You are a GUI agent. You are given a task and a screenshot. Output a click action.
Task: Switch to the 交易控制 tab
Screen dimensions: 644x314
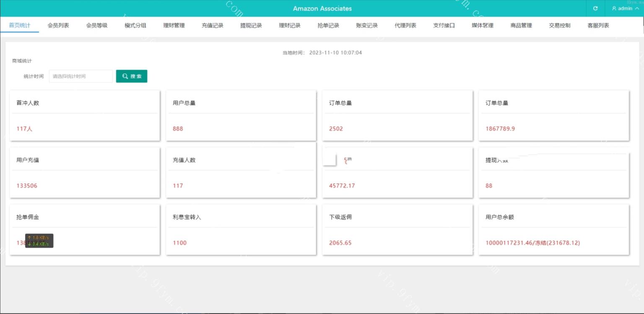[x=560, y=26]
